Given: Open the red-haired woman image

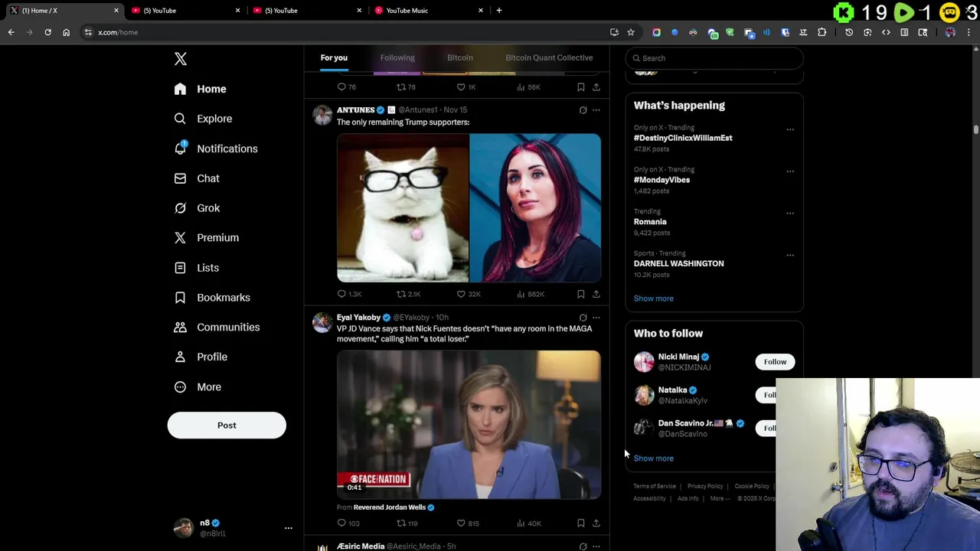Looking at the screenshot, I should point(535,208).
